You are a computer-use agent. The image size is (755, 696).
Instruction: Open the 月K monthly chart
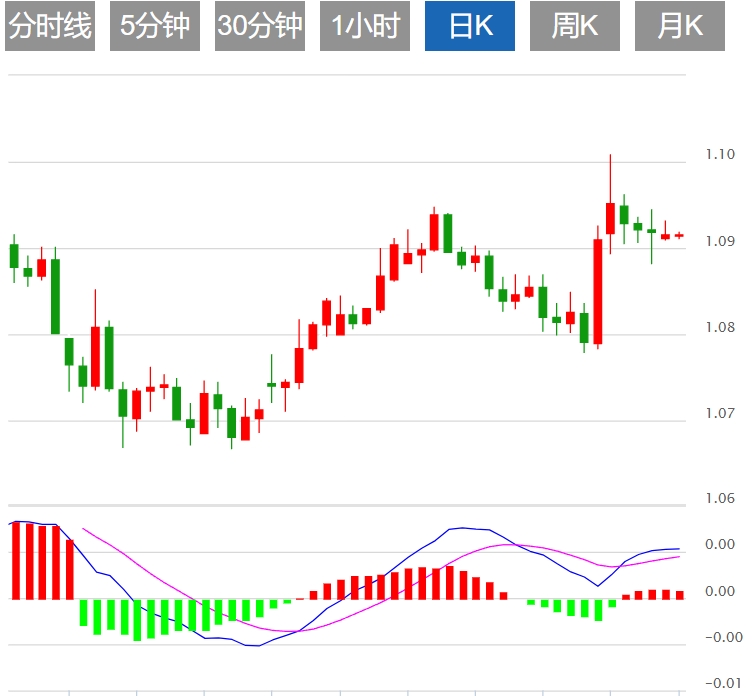680,26
